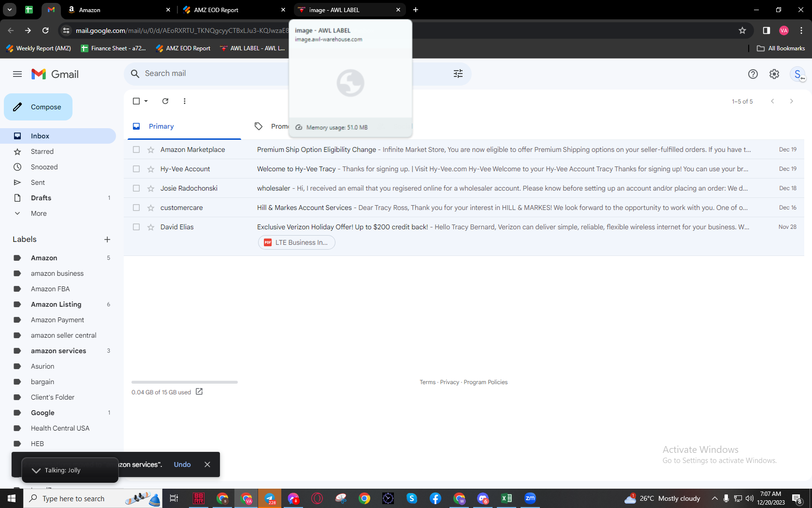The width and height of the screenshot is (812, 508).
Task: Switch to the AMZ EOD Report browser tab
Action: (x=234, y=10)
